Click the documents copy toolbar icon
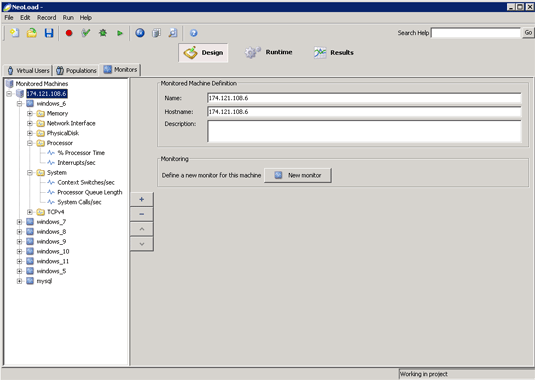Viewport: 535px width, 380px height. pos(156,33)
